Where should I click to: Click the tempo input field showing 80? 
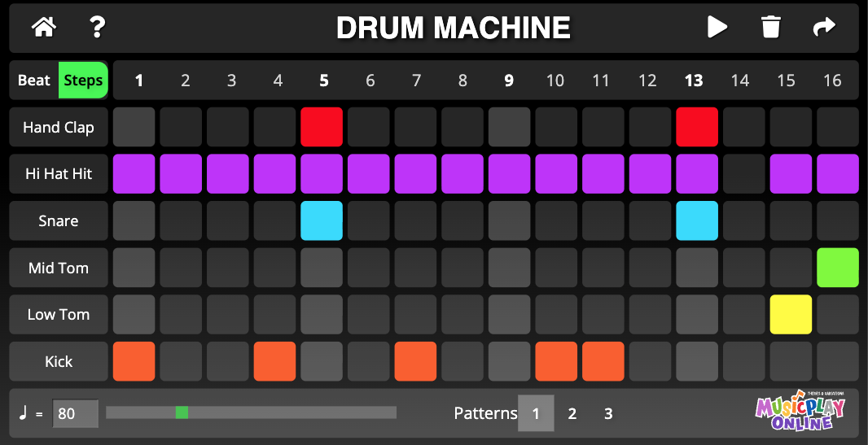[x=75, y=413]
